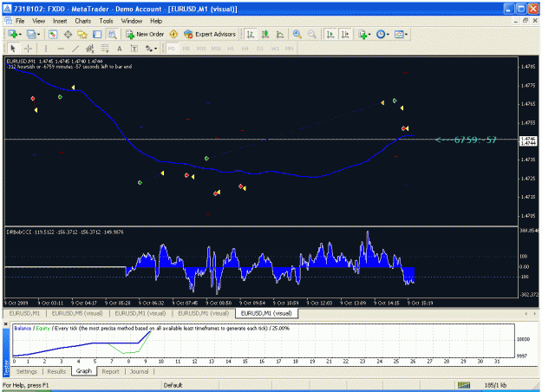Open the Tools menu

[106, 21]
